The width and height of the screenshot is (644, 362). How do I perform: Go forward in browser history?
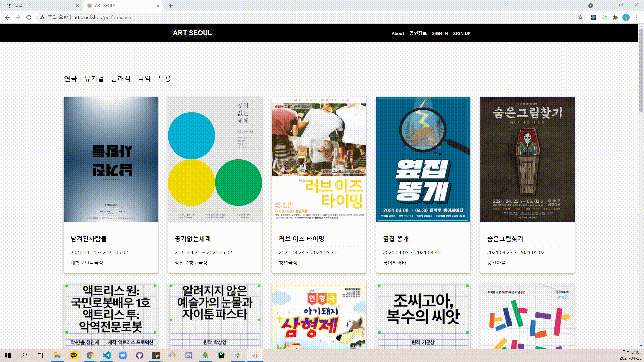point(18,17)
